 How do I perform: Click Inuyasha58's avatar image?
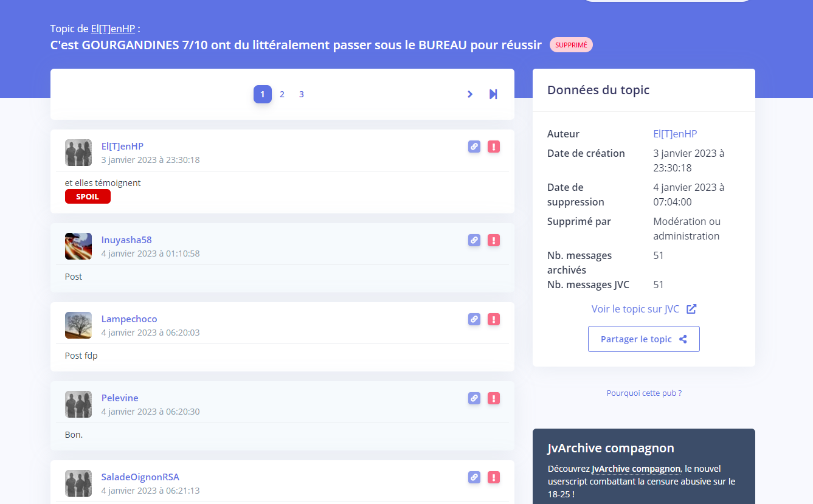pyautogui.click(x=78, y=246)
